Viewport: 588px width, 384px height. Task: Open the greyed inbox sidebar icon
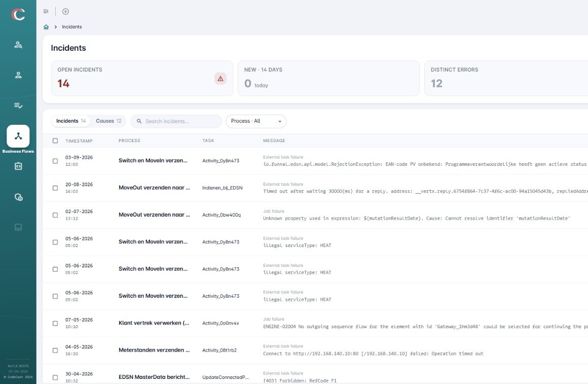18,227
